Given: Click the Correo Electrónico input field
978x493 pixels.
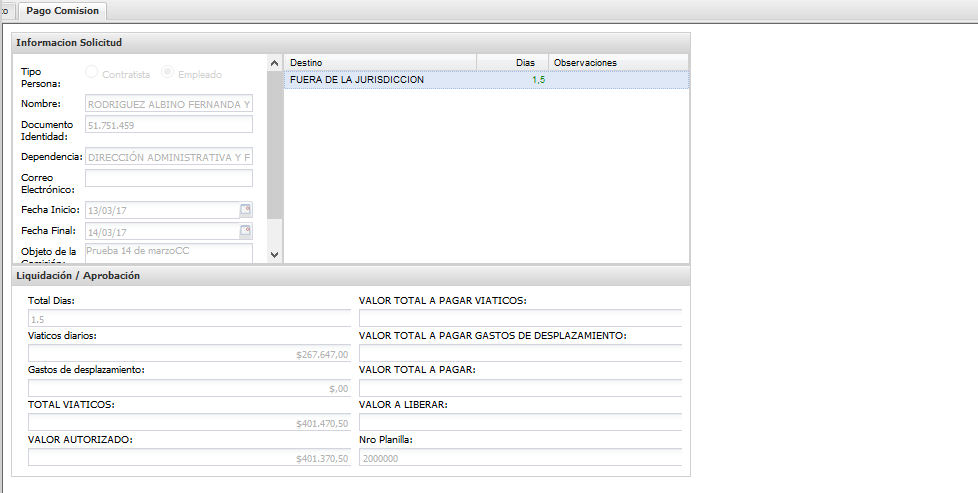Looking at the screenshot, I should pos(168,178).
